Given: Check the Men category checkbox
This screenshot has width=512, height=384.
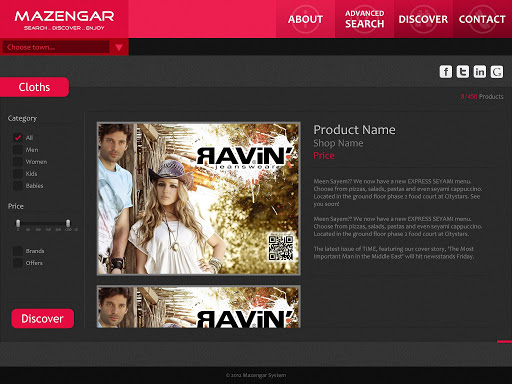Looking at the screenshot, I should tap(18, 150).
